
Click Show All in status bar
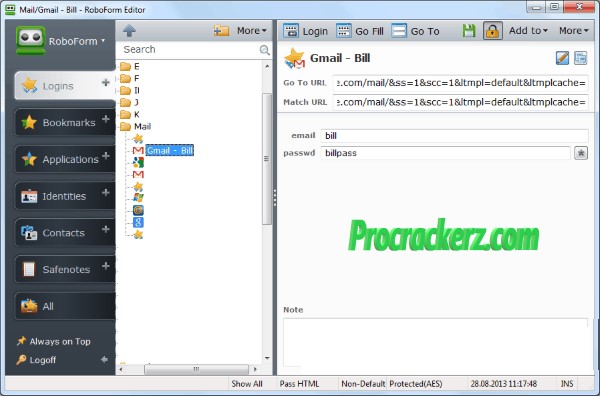click(247, 384)
